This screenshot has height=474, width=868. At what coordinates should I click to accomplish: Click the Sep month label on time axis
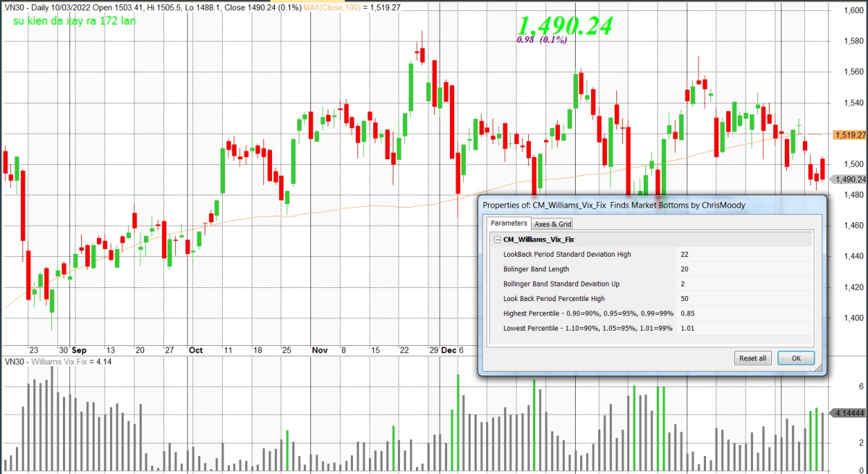coord(78,350)
